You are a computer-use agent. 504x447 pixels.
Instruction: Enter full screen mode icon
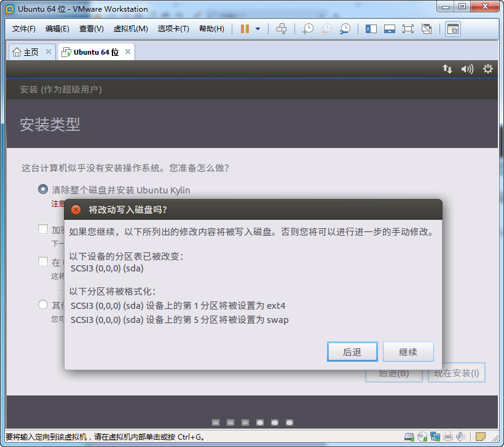tap(408, 29)
